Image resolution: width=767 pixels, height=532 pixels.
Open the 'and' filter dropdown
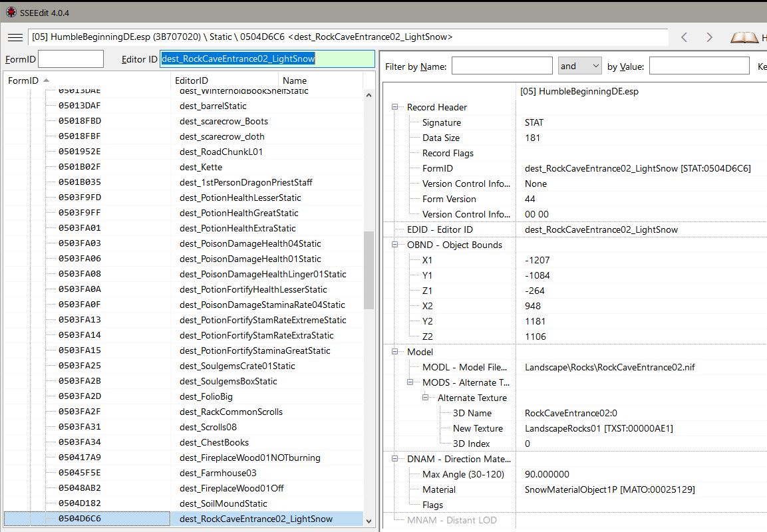579,66
